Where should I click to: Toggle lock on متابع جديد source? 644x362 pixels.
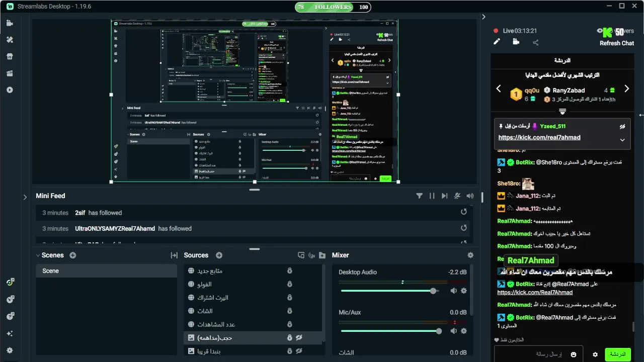pos(289,271)
